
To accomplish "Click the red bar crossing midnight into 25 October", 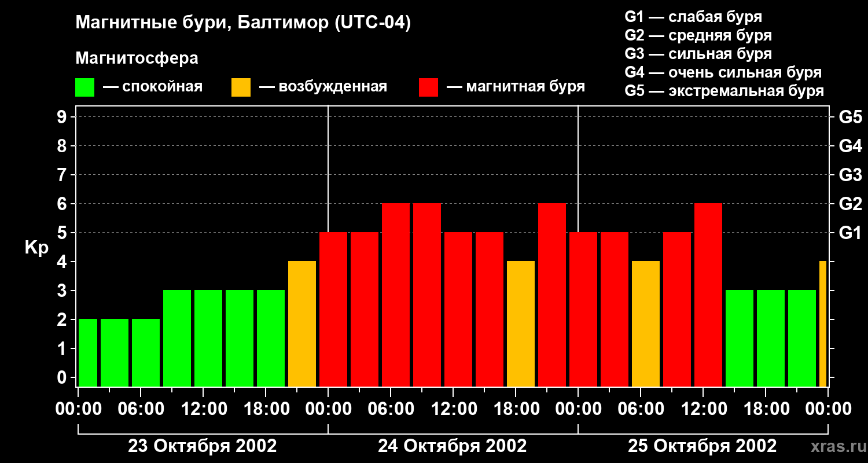I will tap(583, 310).
